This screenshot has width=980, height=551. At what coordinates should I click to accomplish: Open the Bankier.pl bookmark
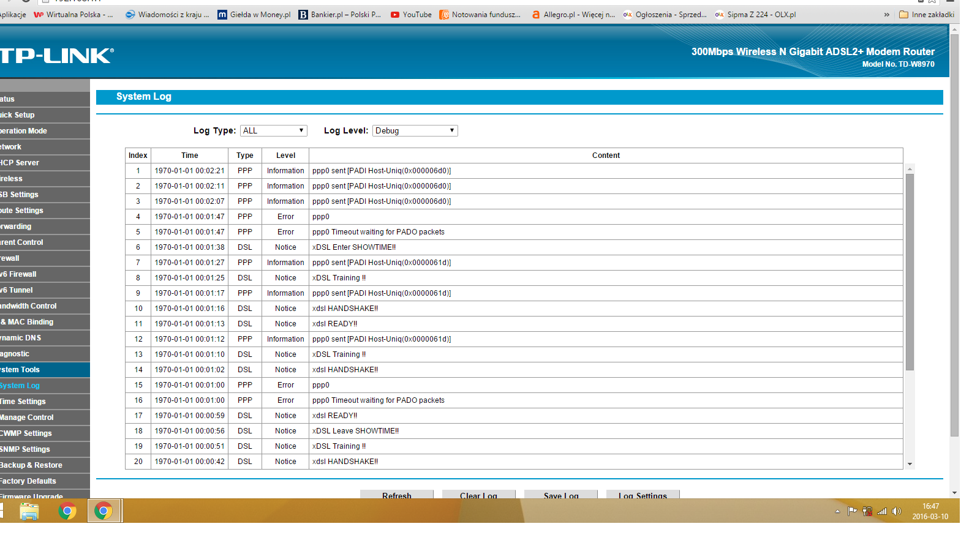[340, 15]
